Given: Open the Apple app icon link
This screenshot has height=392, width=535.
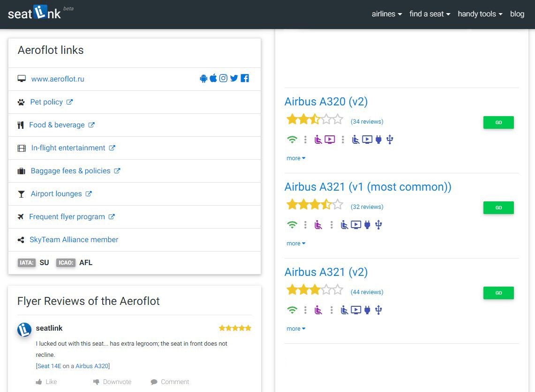Looking at the screenshot, I should pos(213,78).
